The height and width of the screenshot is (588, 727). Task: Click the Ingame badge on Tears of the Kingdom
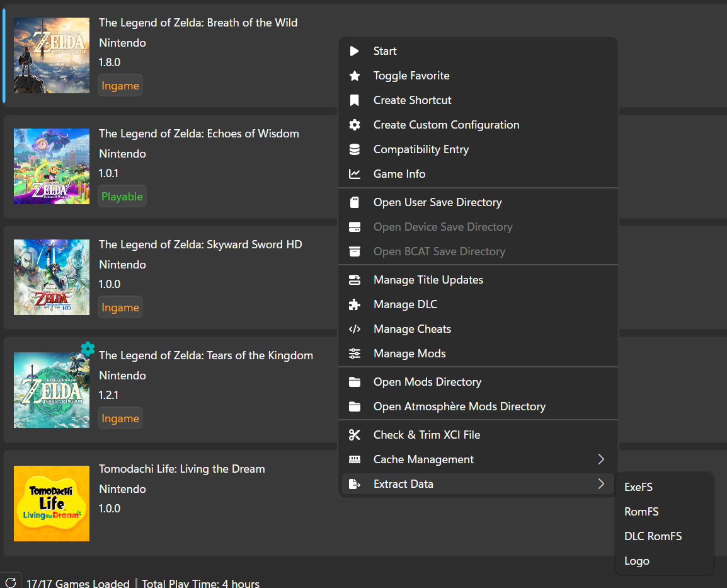click(x=120, y=418)
